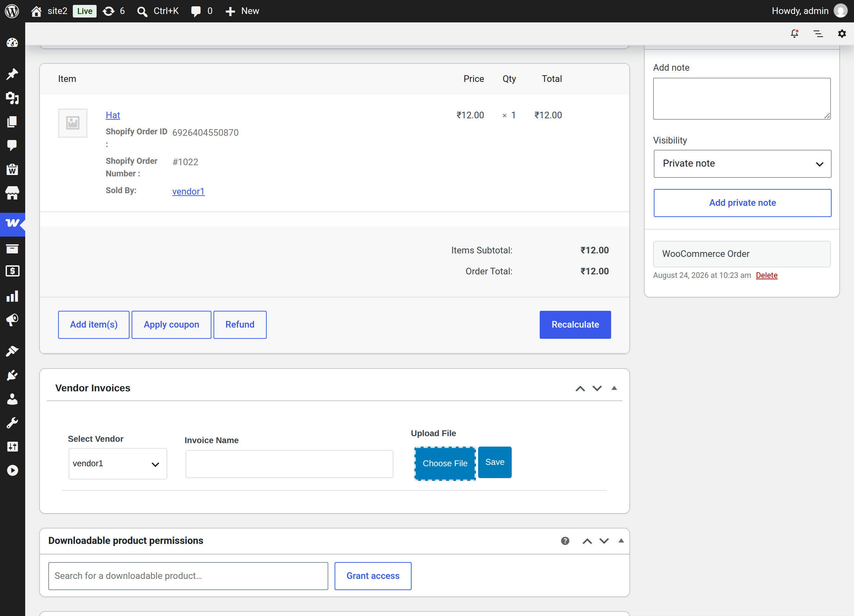Click the Grant access button
854x616 pixels.
(373, 576)
